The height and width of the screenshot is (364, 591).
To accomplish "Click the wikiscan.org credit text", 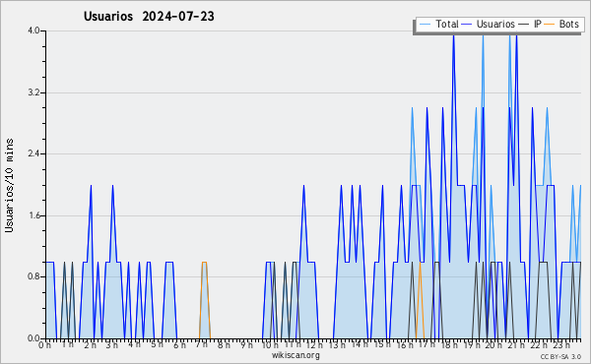I will (295, 355).
